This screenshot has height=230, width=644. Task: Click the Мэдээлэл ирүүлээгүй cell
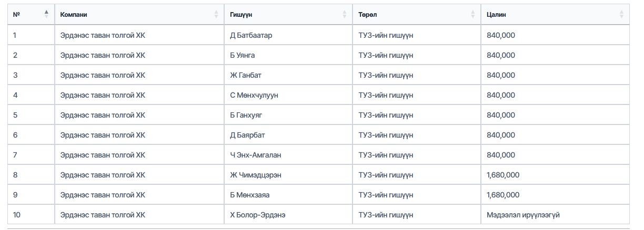[x=523, y=215]
